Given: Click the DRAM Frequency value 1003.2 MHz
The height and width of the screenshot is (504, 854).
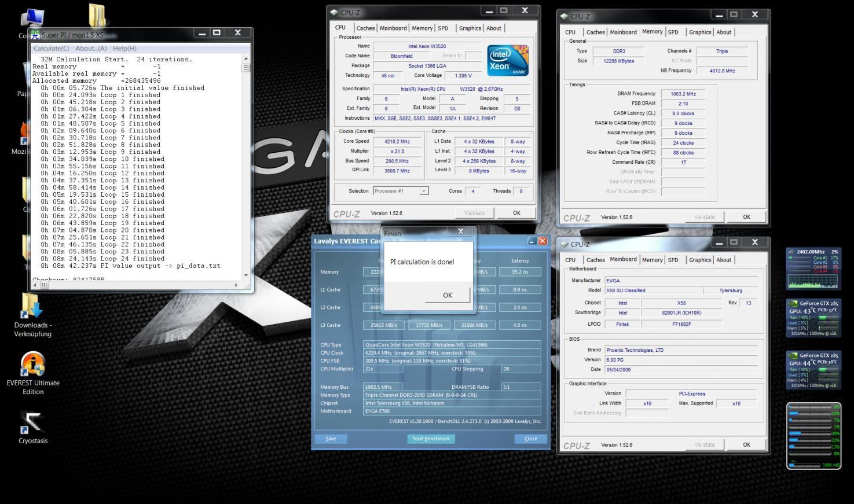Looking at the screenshot, I should 683,94.
